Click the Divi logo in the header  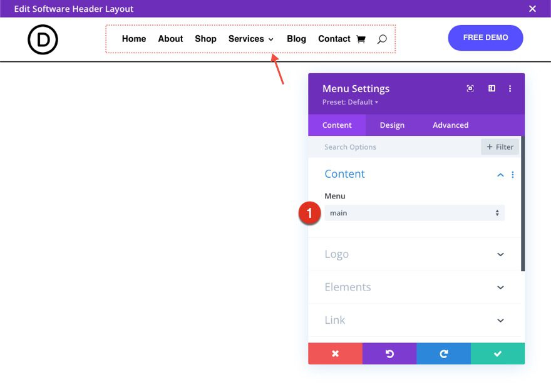42,39
